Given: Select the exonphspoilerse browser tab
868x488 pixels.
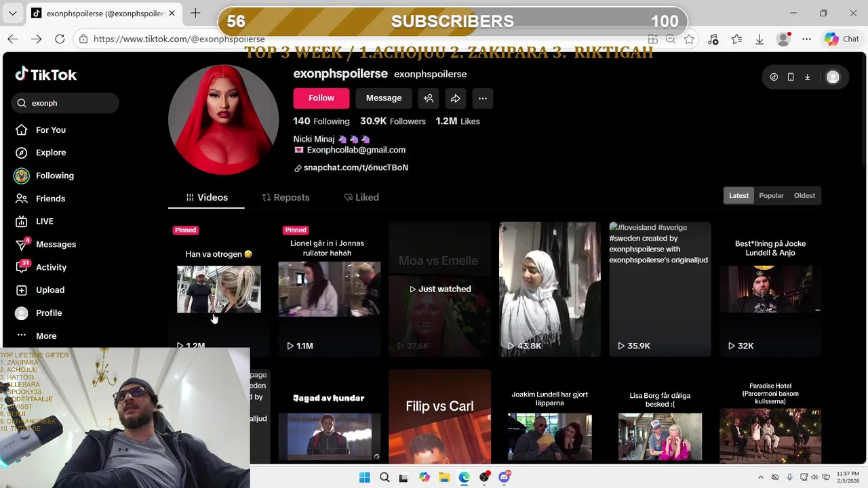Looking at the screenshot, I should click(x=104, y=13).
